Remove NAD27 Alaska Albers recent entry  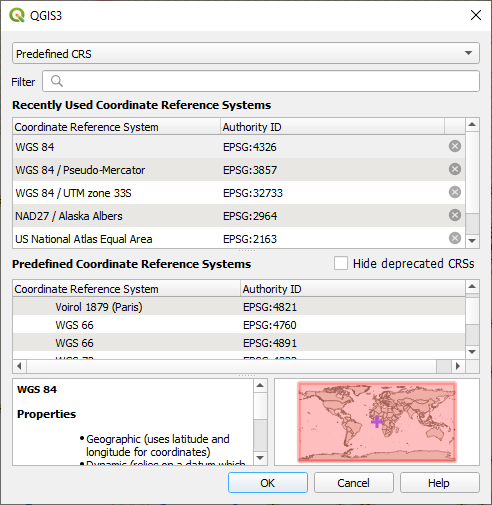click(x=455, y=215)
